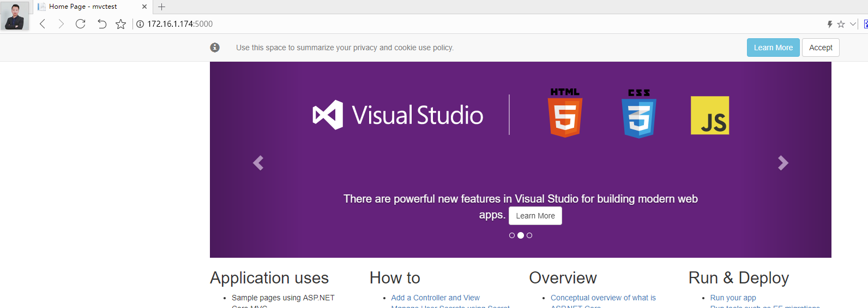Click the undo/restore arrow icon
868x308 pixels.
point(101,24)
